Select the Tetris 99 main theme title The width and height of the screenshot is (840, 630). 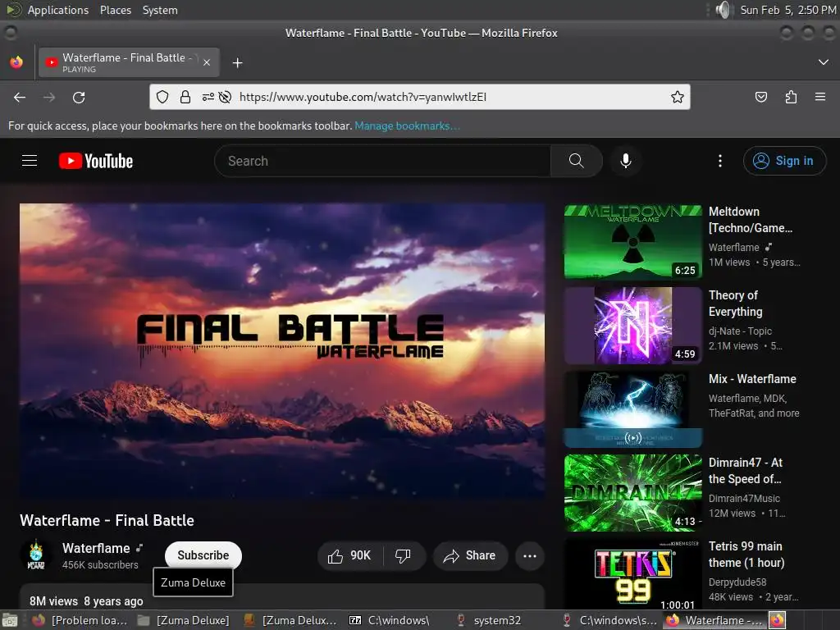[746, 555]
